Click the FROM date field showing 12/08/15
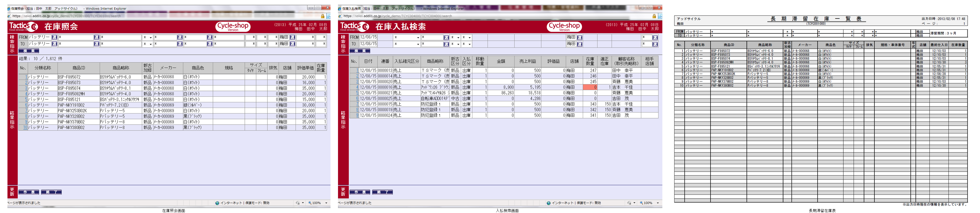 [368, 37]
